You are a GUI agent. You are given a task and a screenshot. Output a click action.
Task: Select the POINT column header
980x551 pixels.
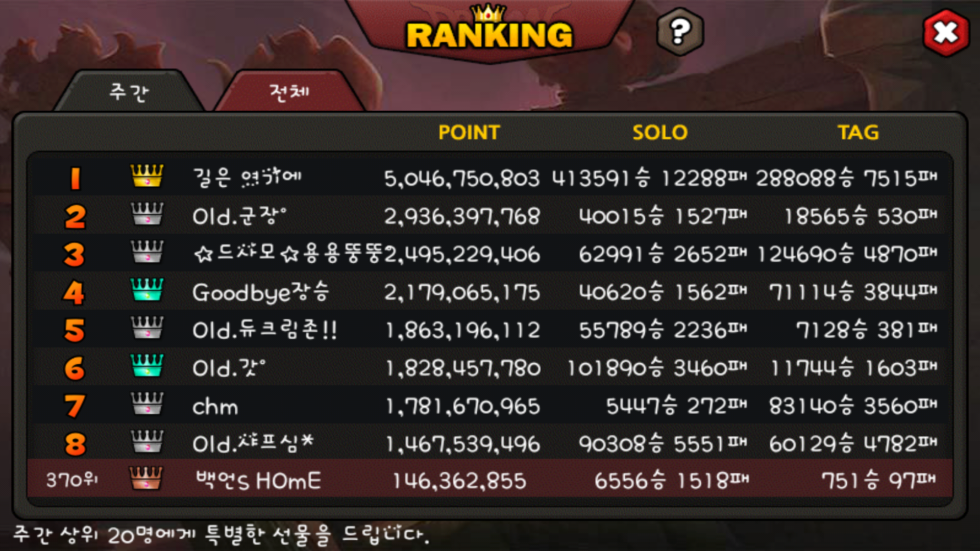point(469,133)
